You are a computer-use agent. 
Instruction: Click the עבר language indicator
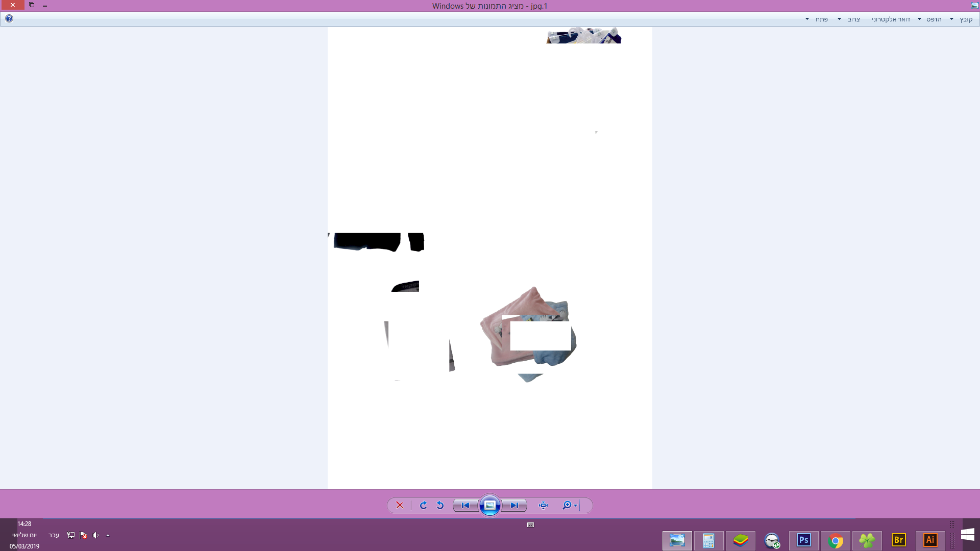coord(54,535)
